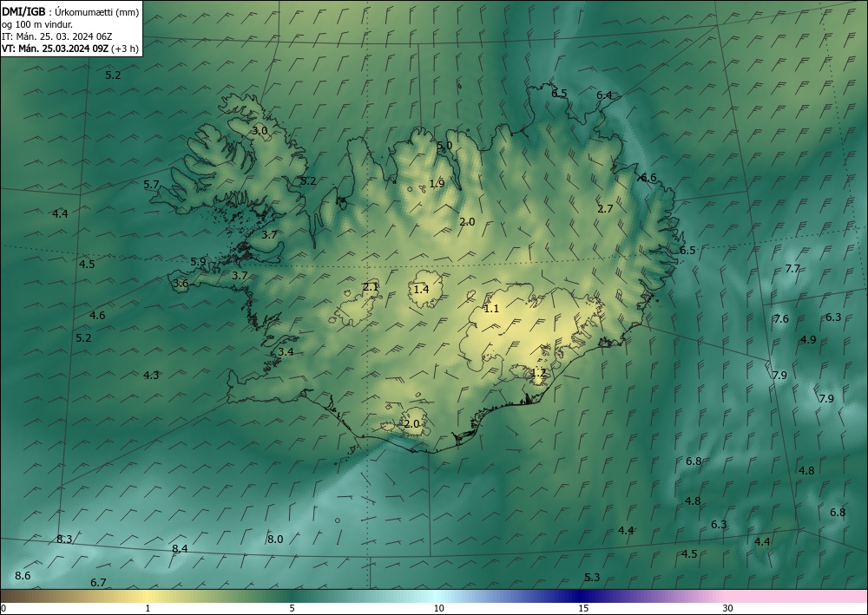Click the 15 tick label on the color scale
The image size is (868, 615).
pyautogui.click(x=583, y=608)
